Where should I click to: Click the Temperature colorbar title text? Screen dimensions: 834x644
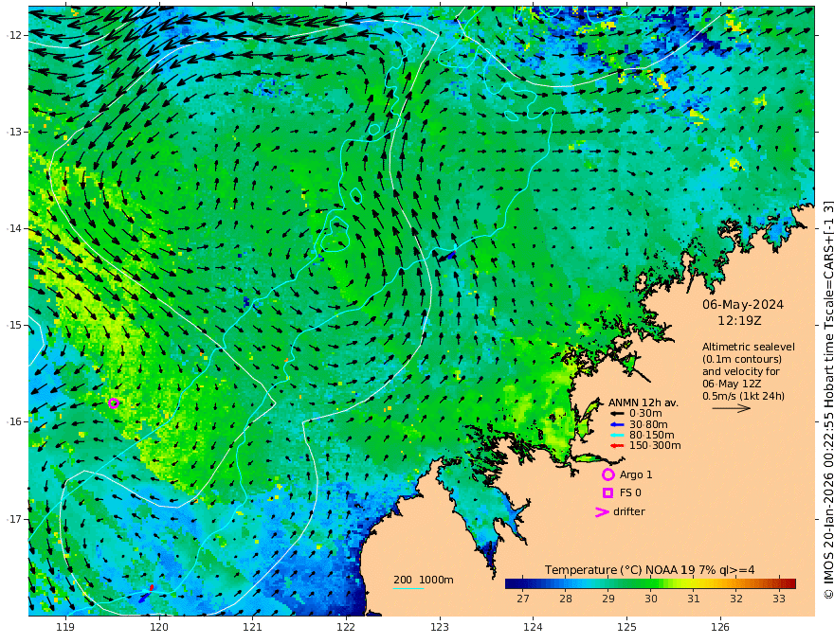click(650, 569)
